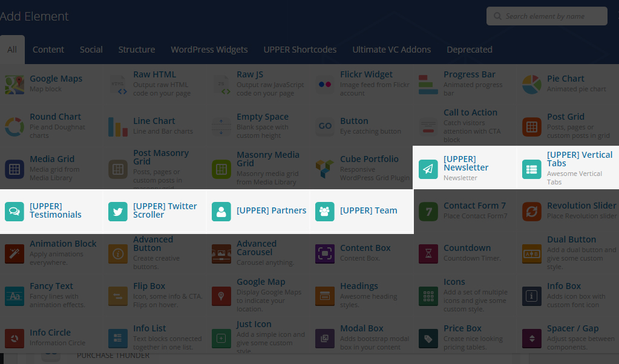This screenshot has height=364, width=619.
Task: Select the [UPPER] Vertical Tabs icon
Action: coord(532,169)
